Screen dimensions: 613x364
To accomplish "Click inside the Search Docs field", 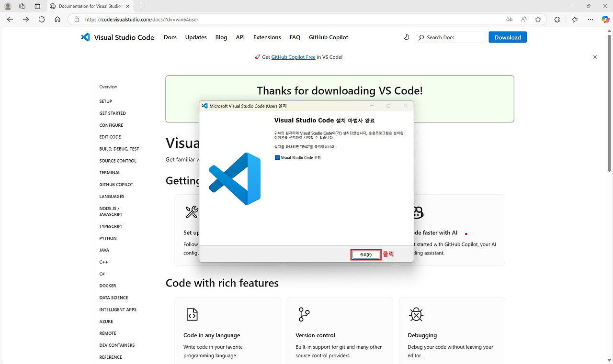I will pyautogui.click(x=450, y=37).
